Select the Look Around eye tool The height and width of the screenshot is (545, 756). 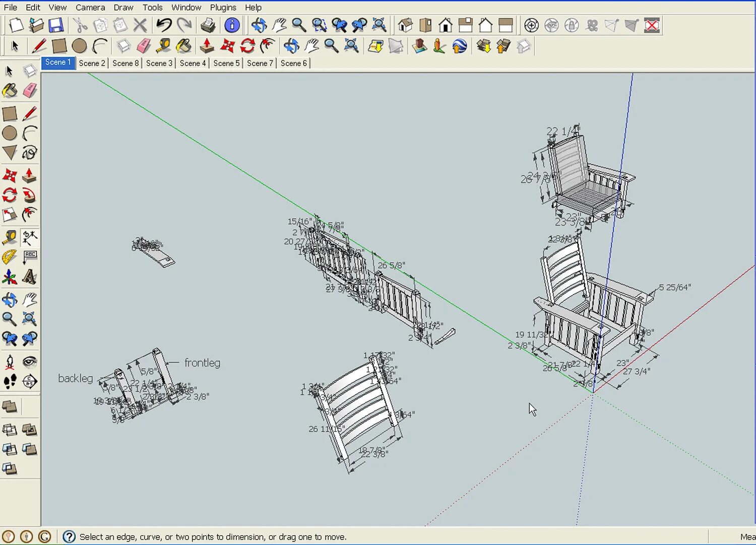click(x=30, y=362)
